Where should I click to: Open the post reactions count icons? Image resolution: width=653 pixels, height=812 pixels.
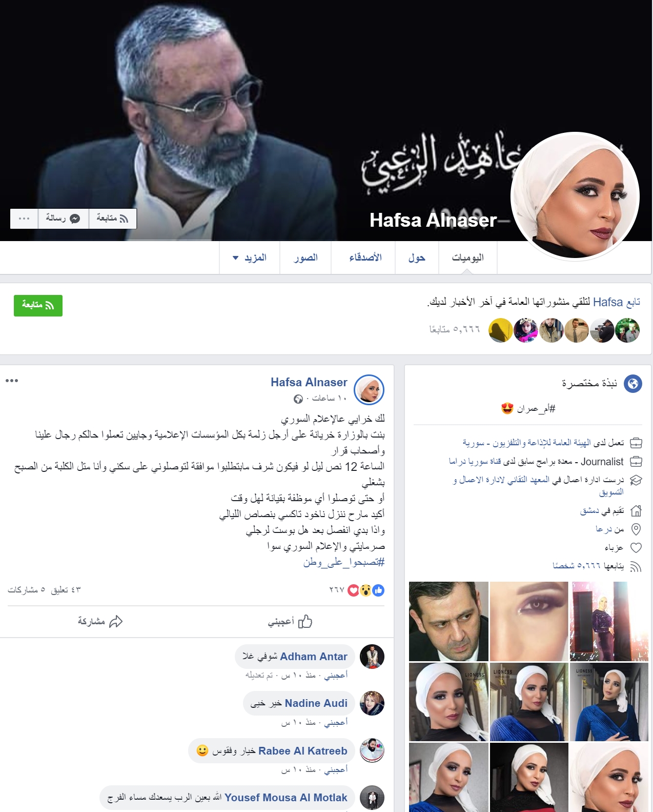point(366,590)
